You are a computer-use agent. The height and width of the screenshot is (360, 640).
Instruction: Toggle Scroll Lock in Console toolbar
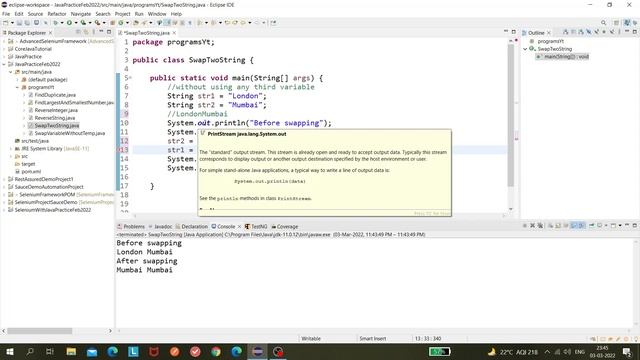tap(558, 225)
